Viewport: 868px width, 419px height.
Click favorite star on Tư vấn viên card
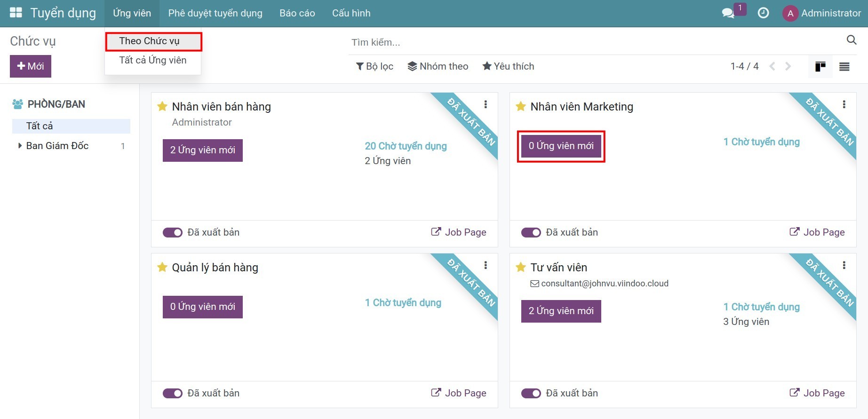pos(520,268)
